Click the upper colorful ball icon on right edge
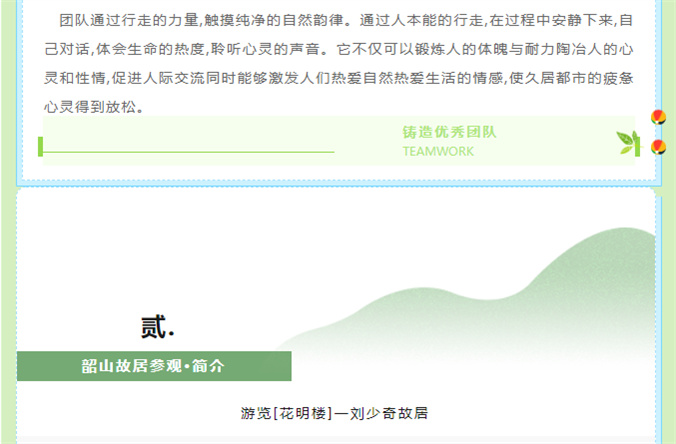 pyautogui.click(x=658, y=118)
